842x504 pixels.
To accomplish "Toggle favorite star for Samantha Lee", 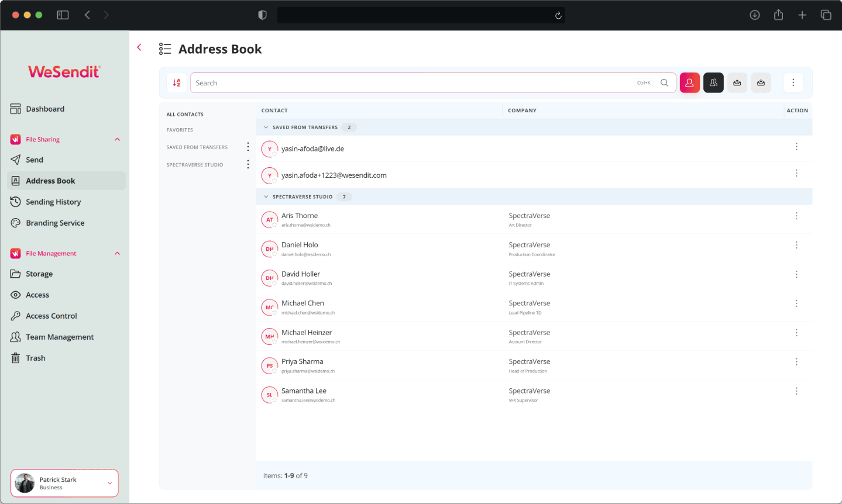I will [x=274, y=401].
